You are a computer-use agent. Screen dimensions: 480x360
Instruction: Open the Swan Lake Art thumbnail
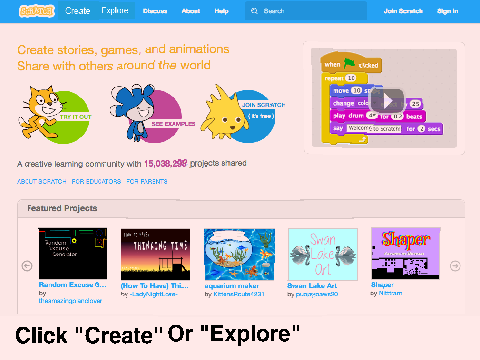pyautogui.click(x=323, y=254)
